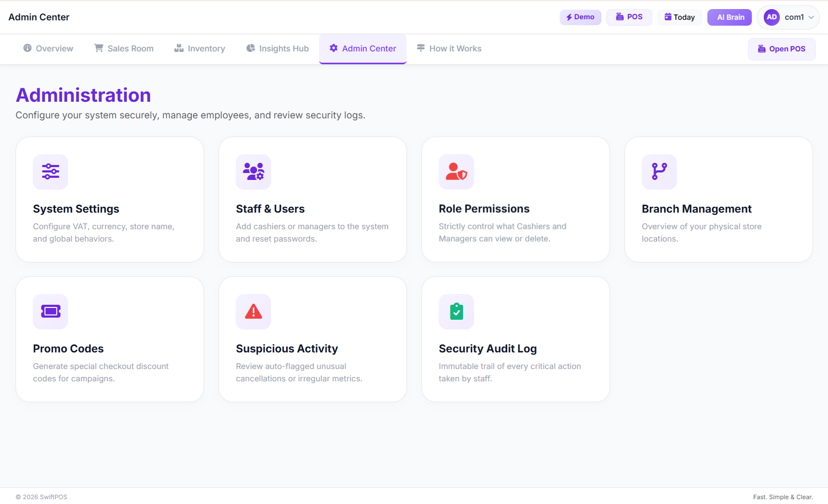828x504 pixels.
Task: Expand the com1 account dropdown chevron
Action: click(811, 17)
